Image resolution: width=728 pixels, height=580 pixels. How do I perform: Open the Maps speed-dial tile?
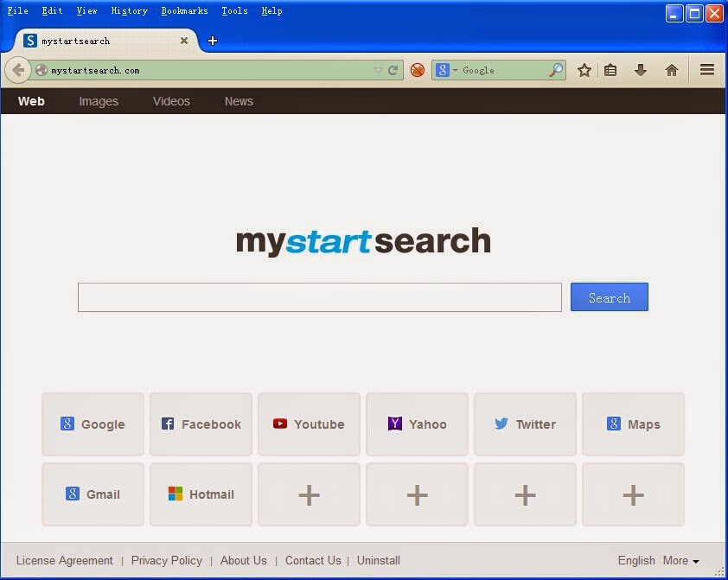point(633,424)
